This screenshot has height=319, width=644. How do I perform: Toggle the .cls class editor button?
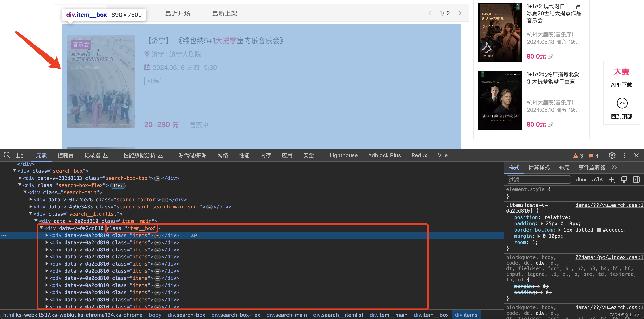click(597, 179)
